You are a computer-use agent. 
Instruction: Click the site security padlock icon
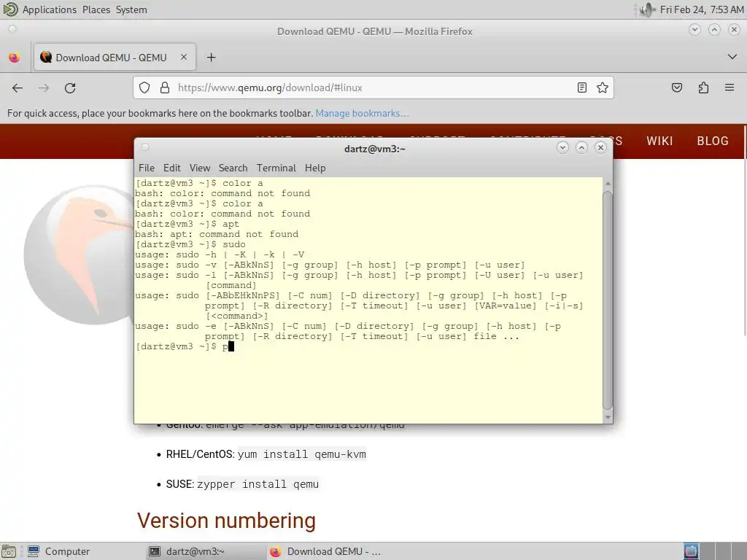click(165, 87)
